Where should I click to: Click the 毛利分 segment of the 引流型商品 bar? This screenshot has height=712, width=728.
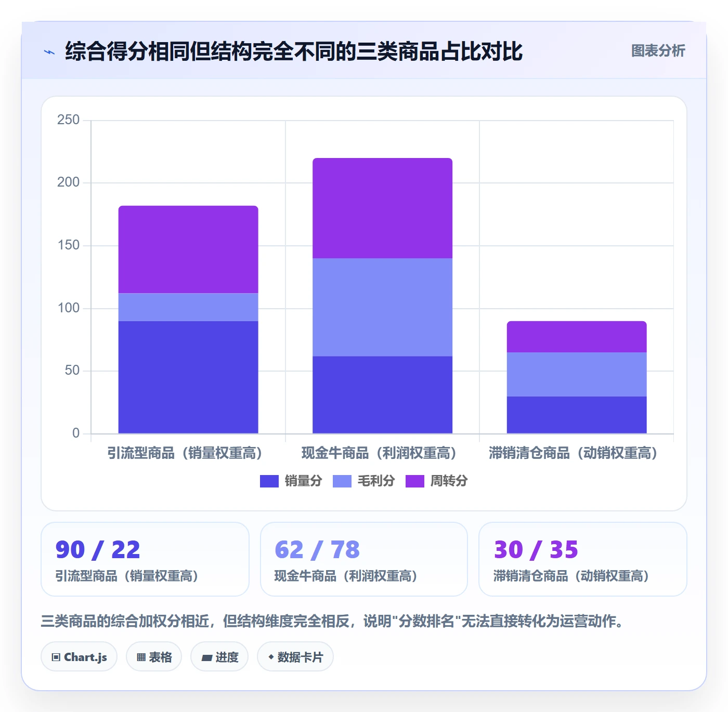point(188,307)
